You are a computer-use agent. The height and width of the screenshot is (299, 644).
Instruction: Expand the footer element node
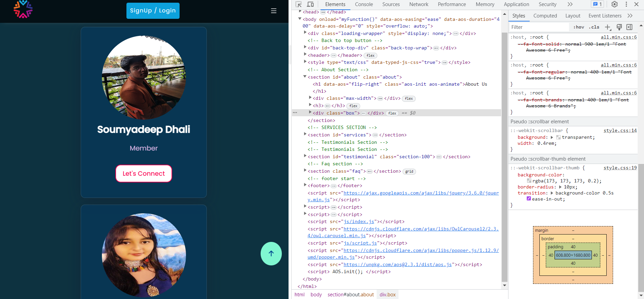305,185
